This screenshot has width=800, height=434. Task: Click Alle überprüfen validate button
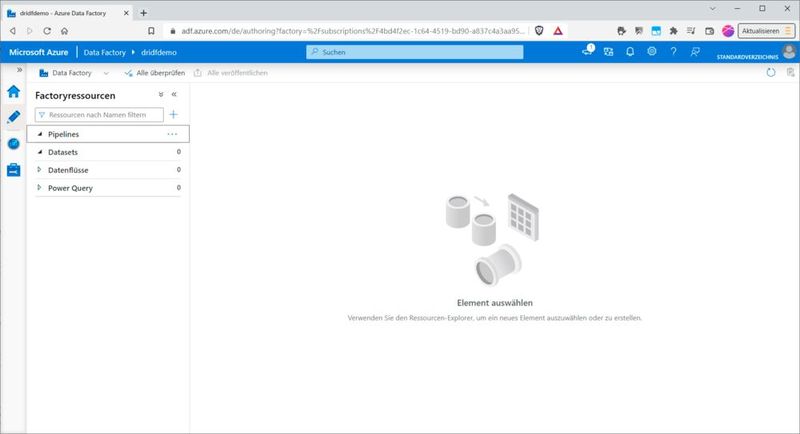pos(155,73)
